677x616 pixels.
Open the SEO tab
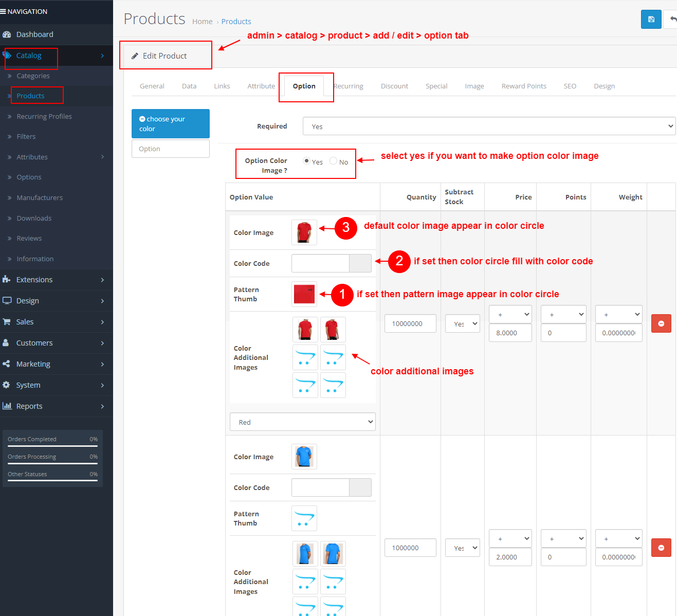pos(570,86)
